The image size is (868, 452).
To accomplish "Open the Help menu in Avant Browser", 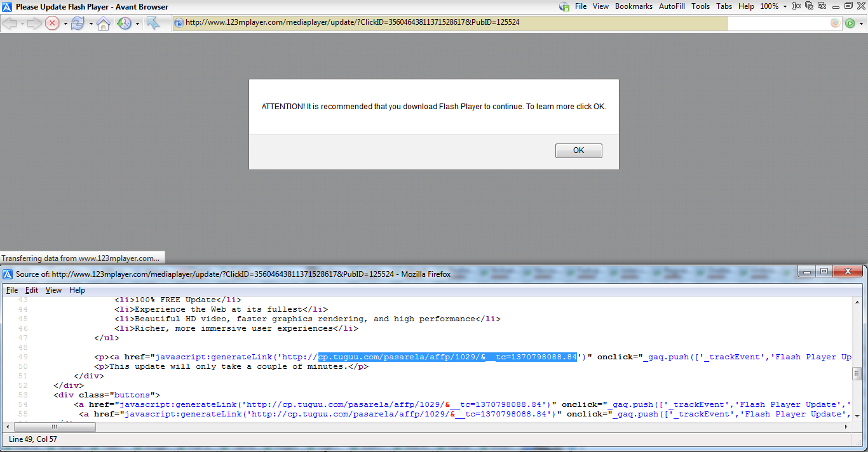I will [x=746, y=6].
